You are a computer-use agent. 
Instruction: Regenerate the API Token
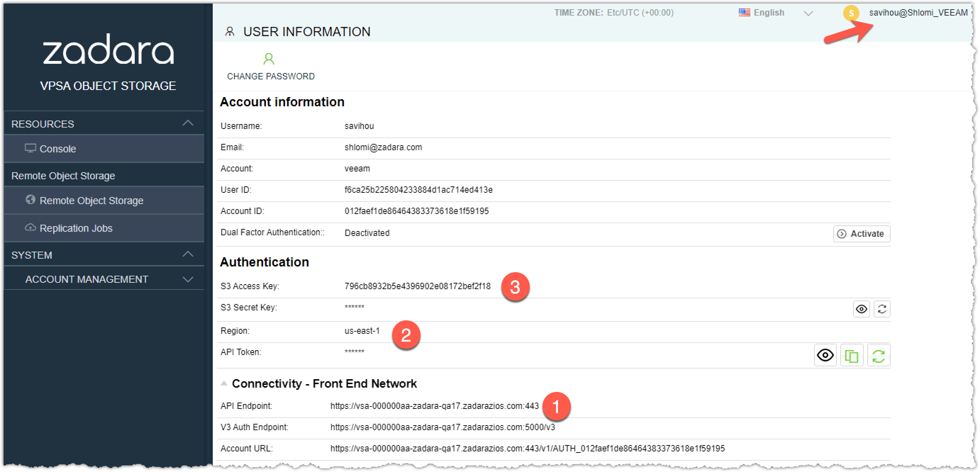pyautogui.click(x=879, y=356)
